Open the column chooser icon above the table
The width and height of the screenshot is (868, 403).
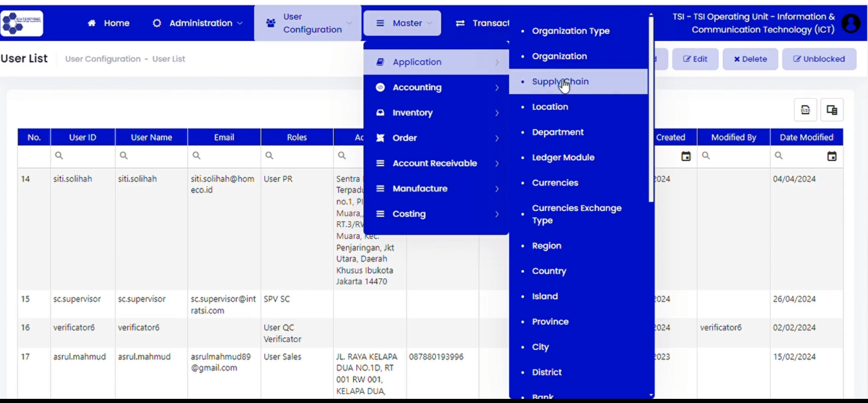pos(832,110)
